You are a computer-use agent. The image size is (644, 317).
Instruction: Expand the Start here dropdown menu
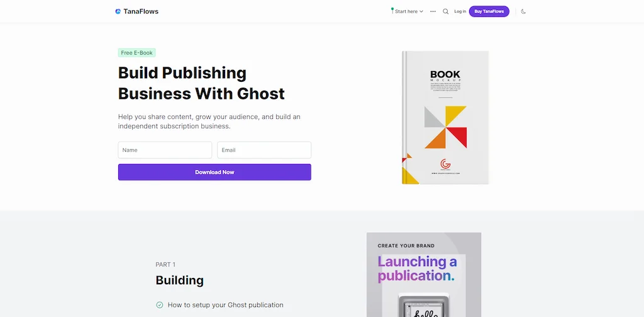click(408, 11)
